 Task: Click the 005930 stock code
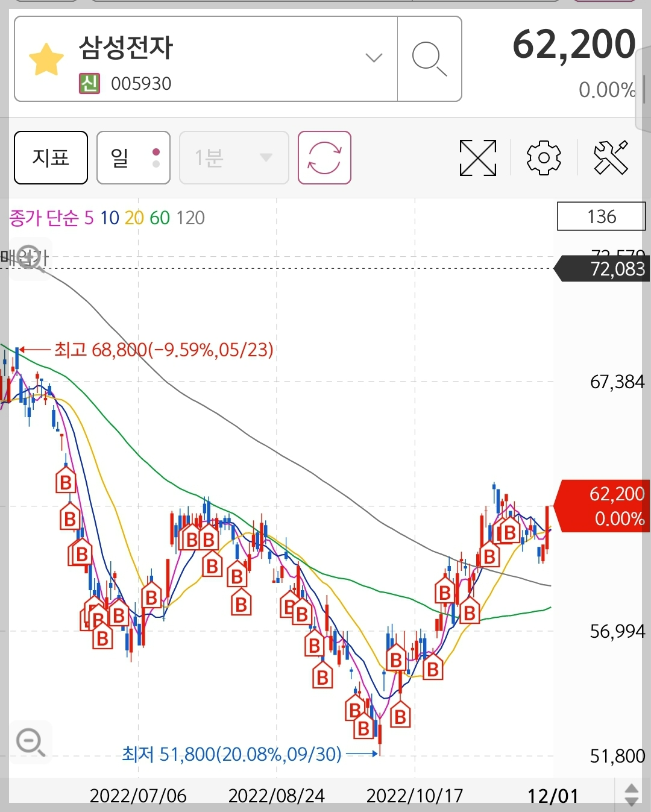(x=141, y=84)
